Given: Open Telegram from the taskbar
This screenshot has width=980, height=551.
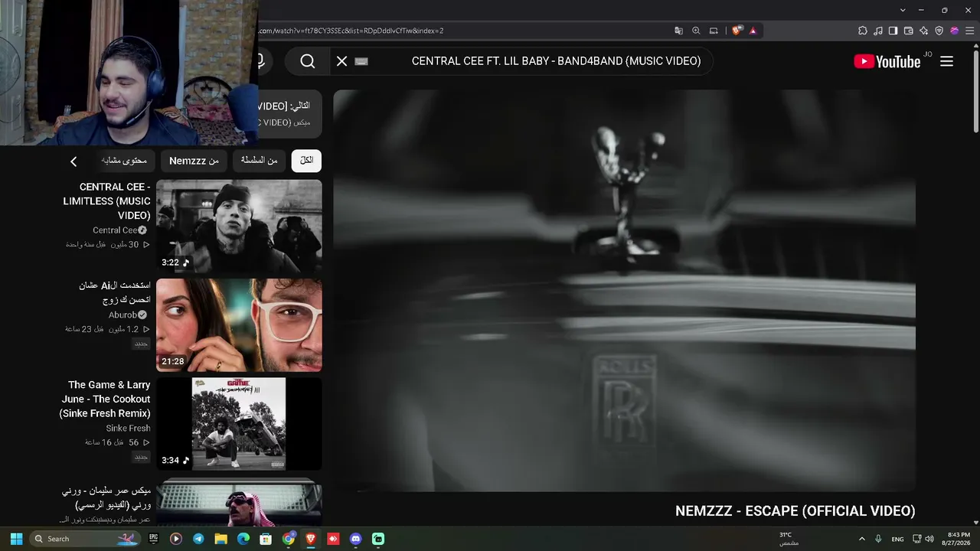Looking at the screenshot, I should [x=198, y=539].
